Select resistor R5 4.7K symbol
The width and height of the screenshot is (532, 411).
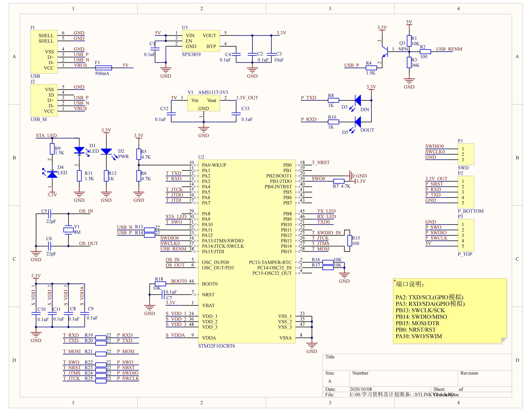(139, 154)
